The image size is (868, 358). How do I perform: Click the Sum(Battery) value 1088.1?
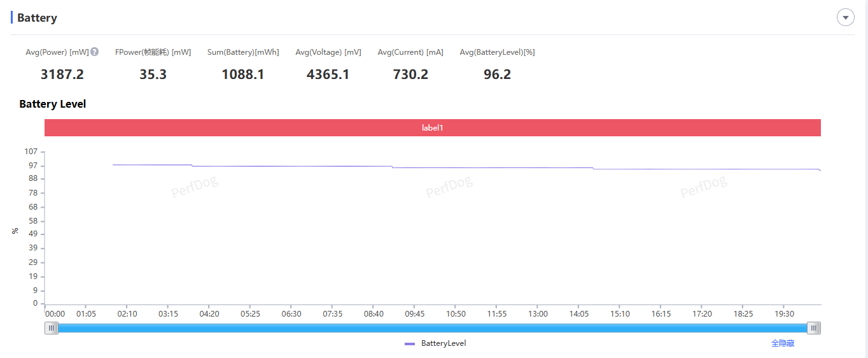point(242,75)
